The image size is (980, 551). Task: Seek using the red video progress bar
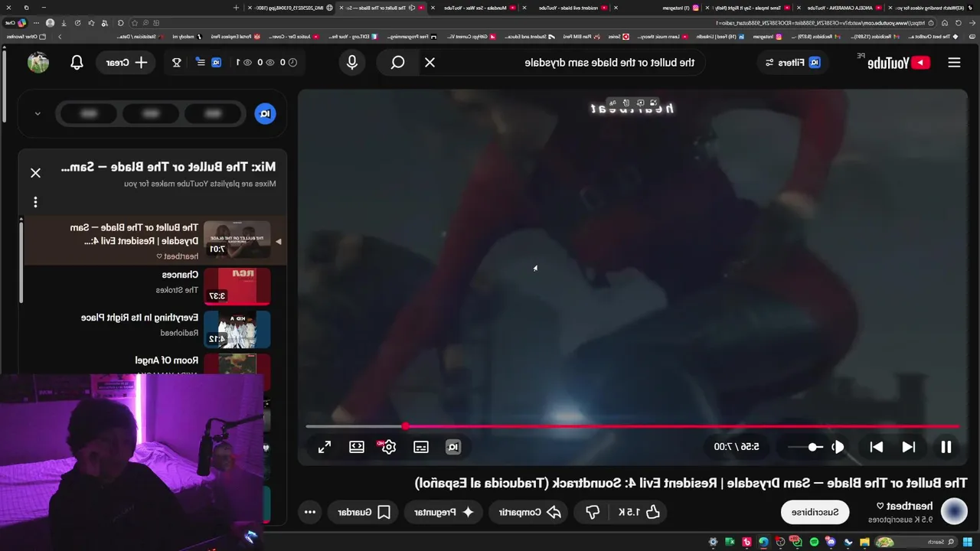click(x=632, y=426)
